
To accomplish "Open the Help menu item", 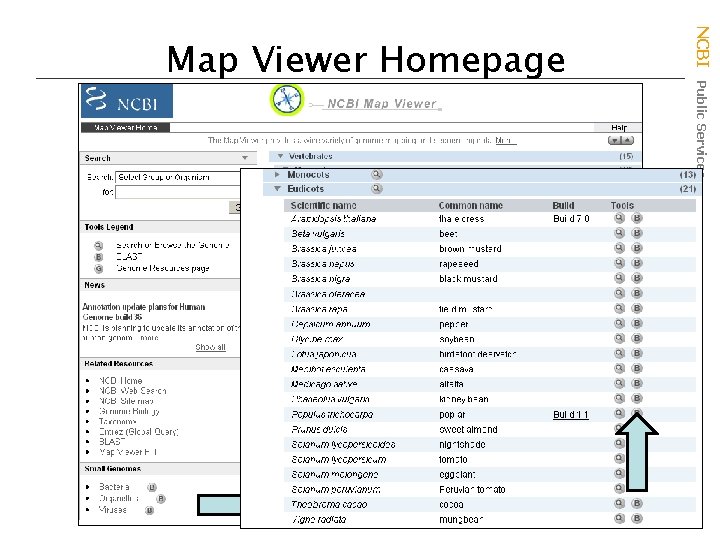I will click(618, 128).
